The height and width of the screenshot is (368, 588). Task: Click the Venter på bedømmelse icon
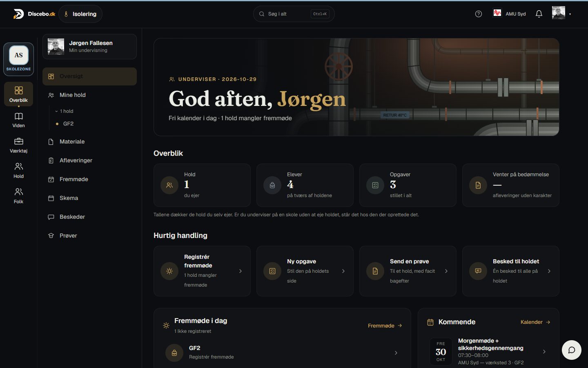tap(478, 185)
